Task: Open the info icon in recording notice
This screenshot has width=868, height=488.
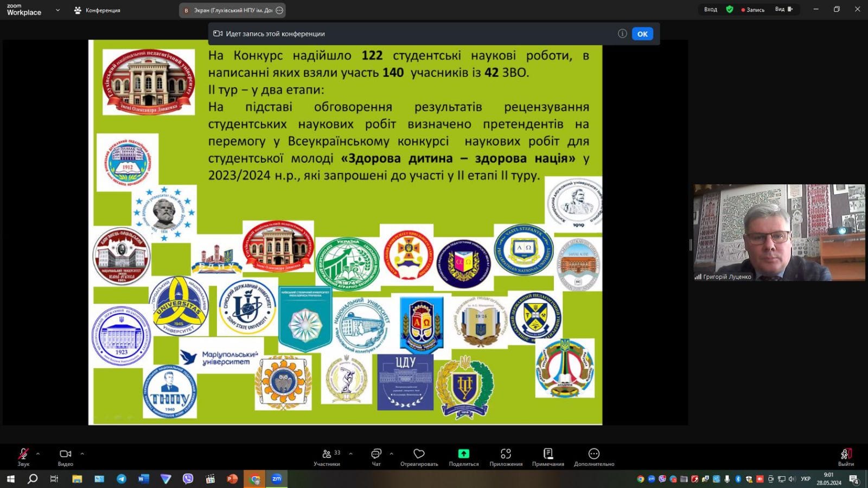Action: point(622,34)
